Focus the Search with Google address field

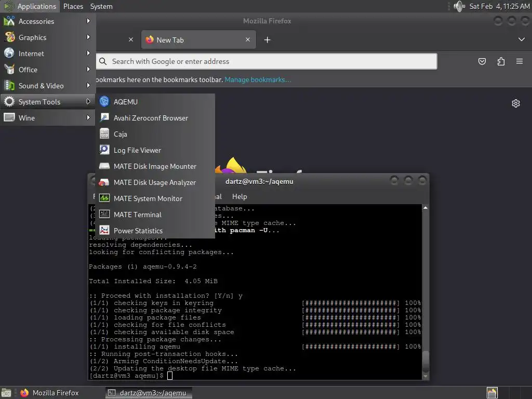pos(267,61)
